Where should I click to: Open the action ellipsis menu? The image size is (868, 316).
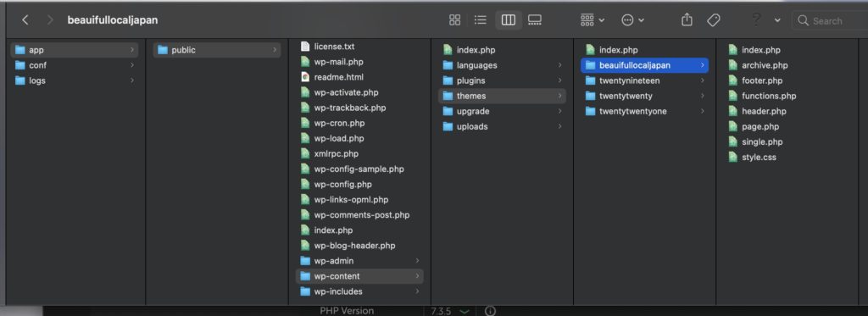(x=632, y=20)
